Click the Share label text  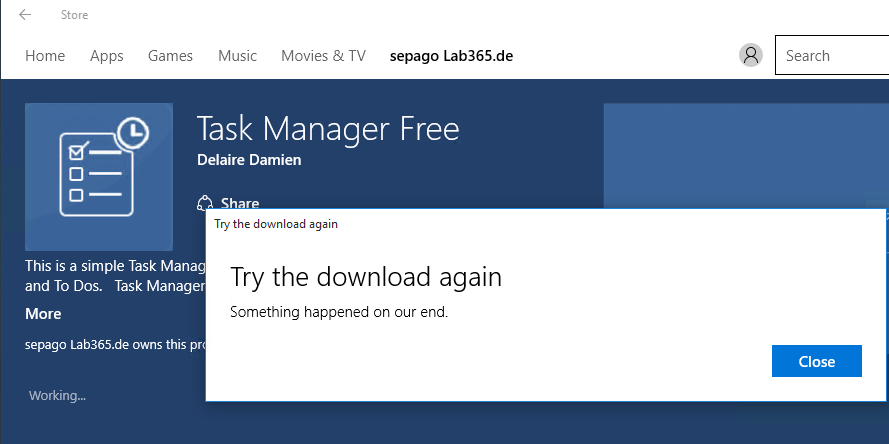coord(240,204)
